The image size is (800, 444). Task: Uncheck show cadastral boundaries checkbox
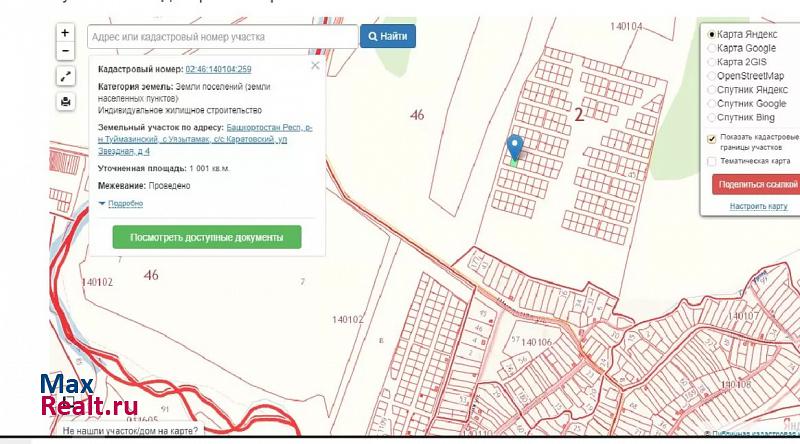712,140
